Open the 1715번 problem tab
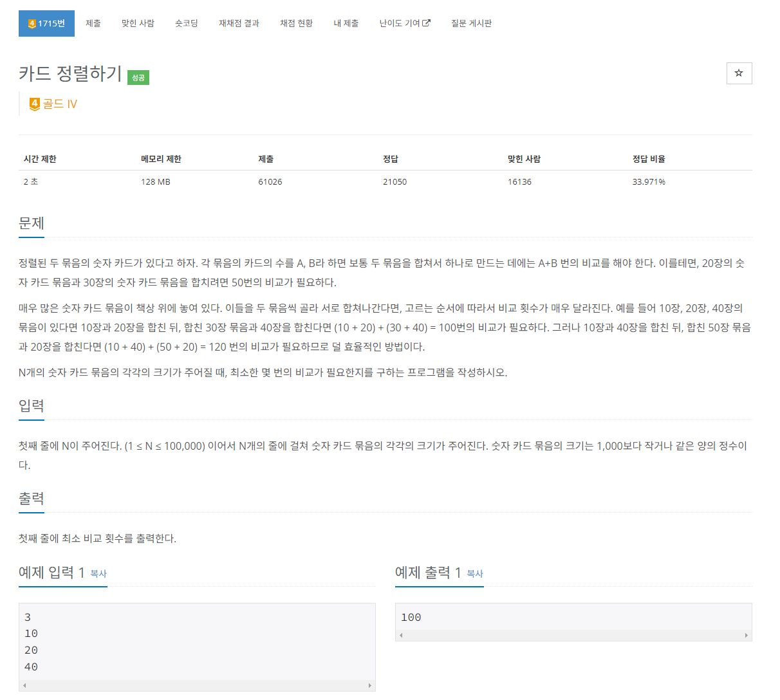Image resolution: width=780 pixels, height=700 pixels. pyautogui.click(x=46, y=23)
